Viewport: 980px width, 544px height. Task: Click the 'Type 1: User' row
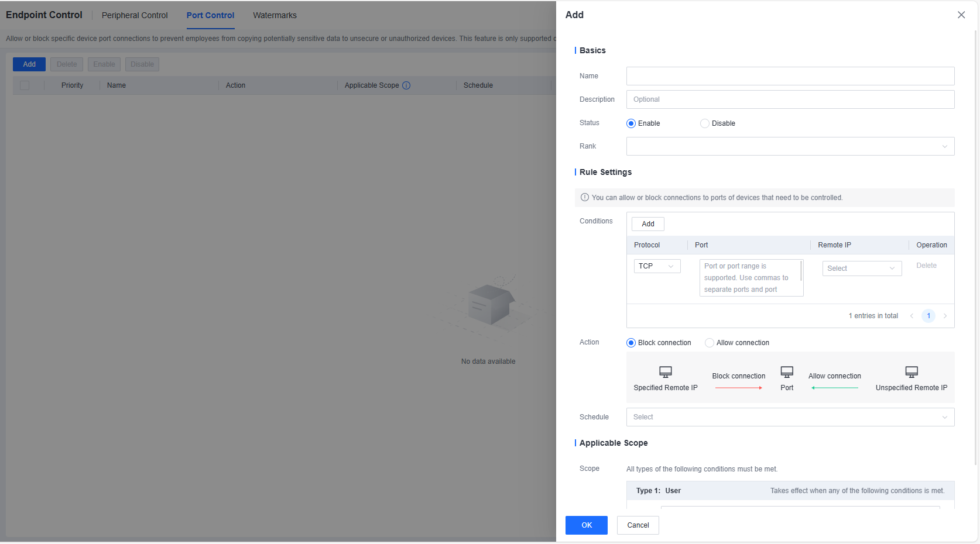[x=790, y=491]
